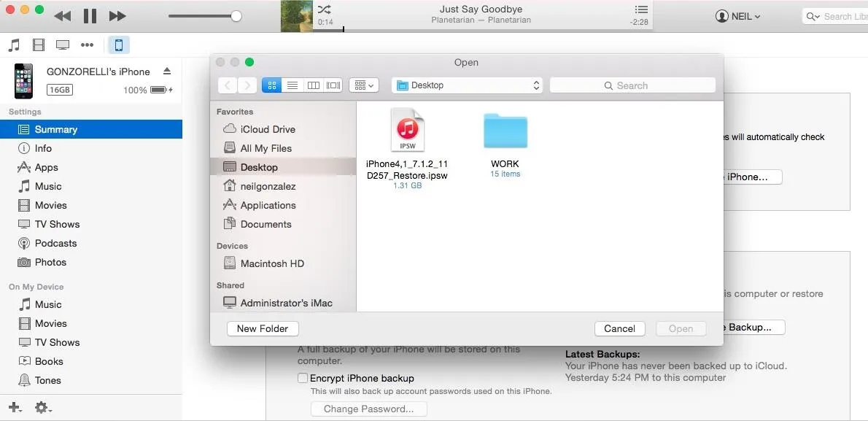Click the iTunes Search Library field
This screenshot has width=868, height=421.
(x=834, y=17)
